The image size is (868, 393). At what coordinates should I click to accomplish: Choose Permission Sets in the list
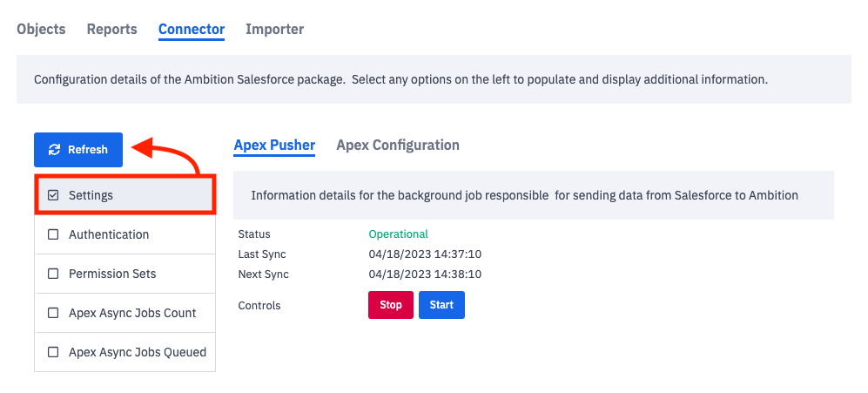pos(112,274)
